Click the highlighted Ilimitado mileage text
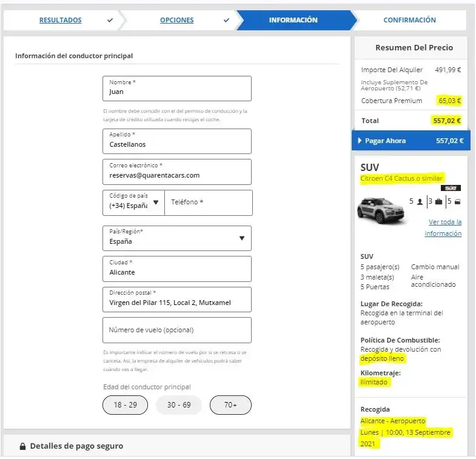The width and height of the screenshot is (476, 459). [x=374, y=382]
